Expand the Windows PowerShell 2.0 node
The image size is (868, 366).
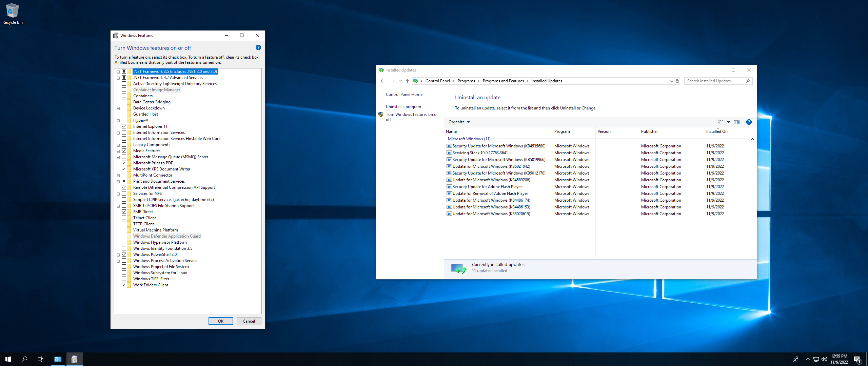click(x=118, y=255)
